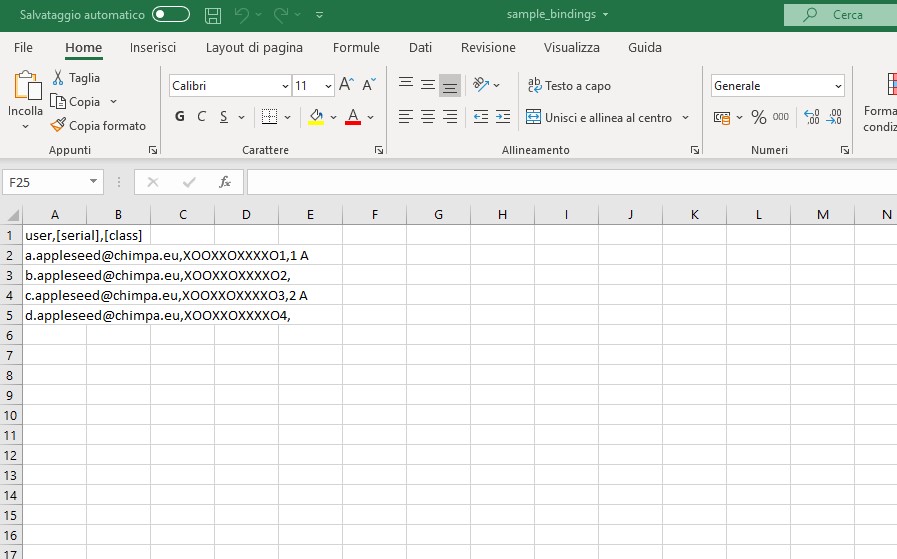Click the align left icon

point(406,117)
